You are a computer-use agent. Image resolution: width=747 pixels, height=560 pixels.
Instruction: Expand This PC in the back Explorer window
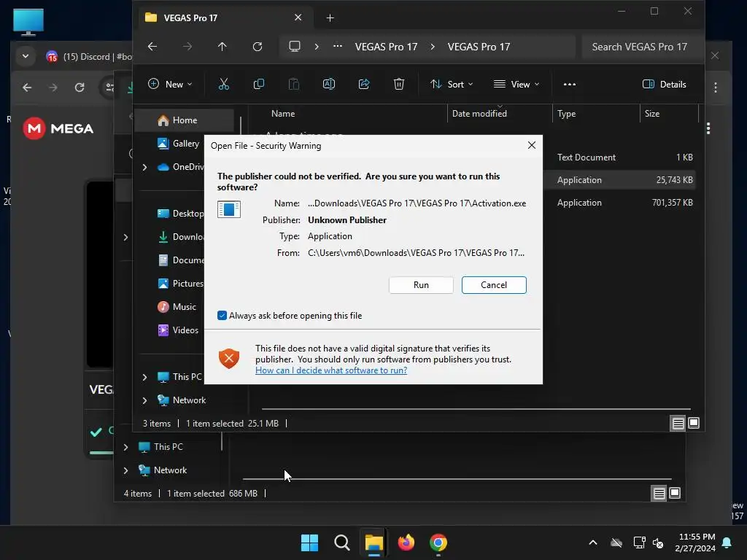(x=125, y=447)
